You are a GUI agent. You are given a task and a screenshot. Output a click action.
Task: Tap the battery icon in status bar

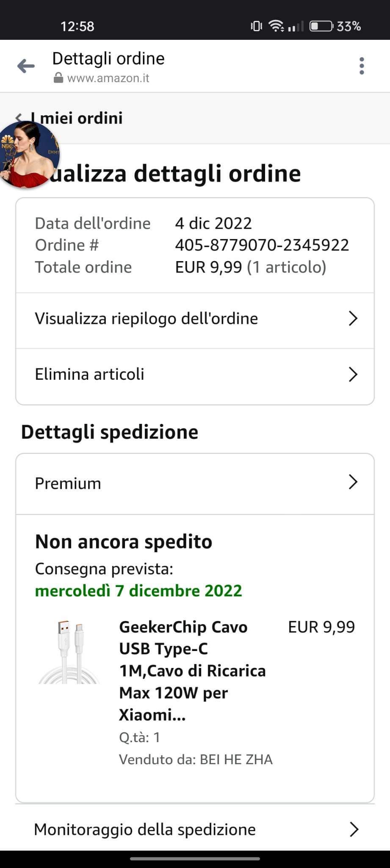(x=321, y=26)
